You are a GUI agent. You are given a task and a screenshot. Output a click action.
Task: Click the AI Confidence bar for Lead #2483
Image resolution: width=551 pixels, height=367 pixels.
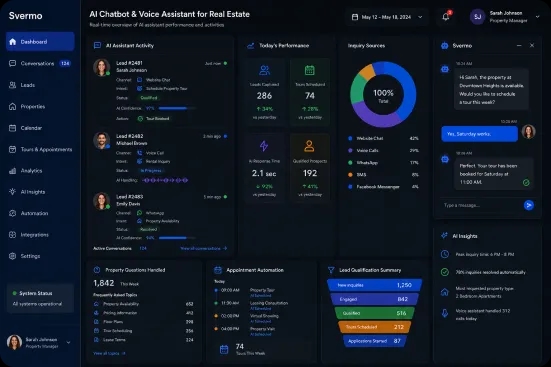(x=177, y=238)
